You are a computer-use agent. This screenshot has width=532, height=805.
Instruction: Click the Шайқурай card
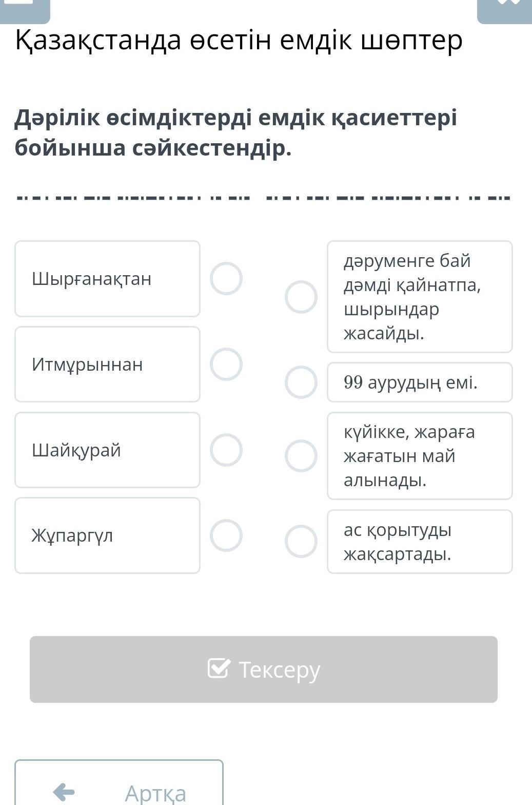click(x=107, y=450)
